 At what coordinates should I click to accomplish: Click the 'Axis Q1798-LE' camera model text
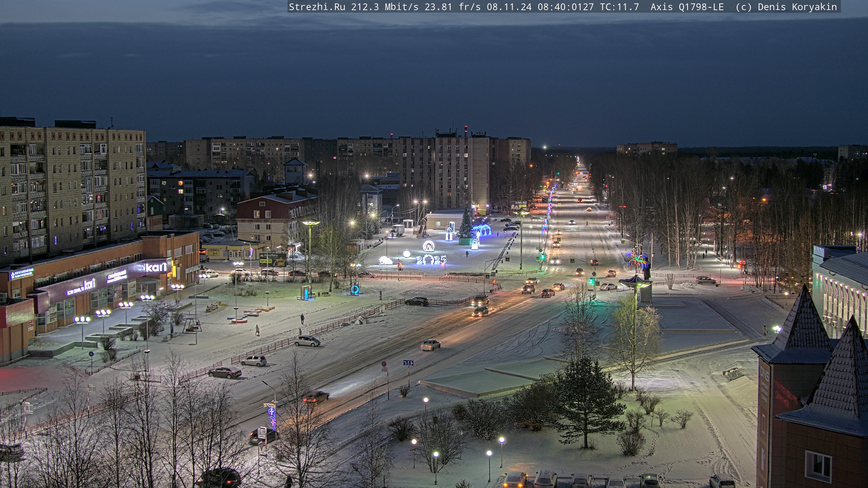(687, 7)
